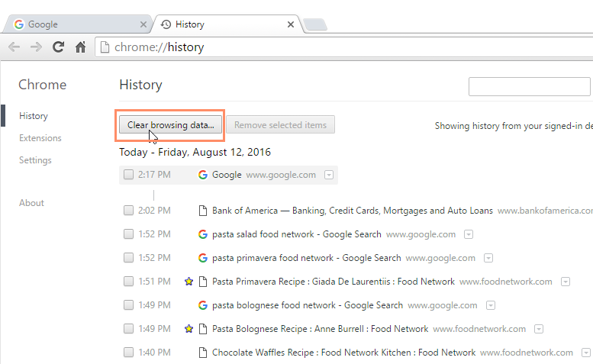Click Google favicon of the 2:17 PM entry

(202, 175)
